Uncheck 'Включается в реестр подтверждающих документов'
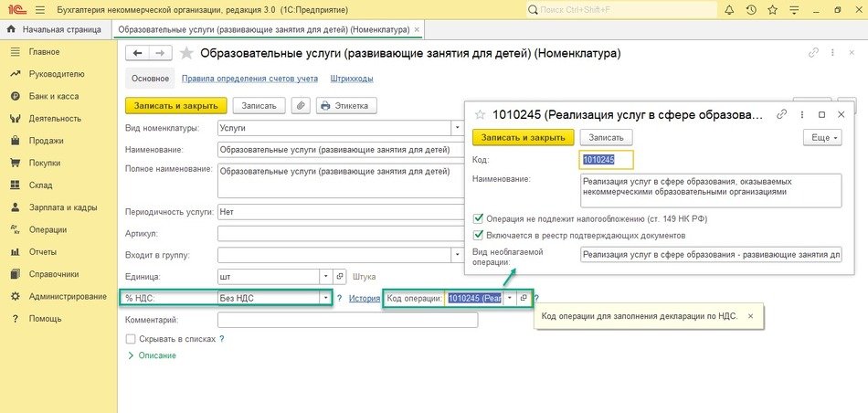 pos(479,236)
